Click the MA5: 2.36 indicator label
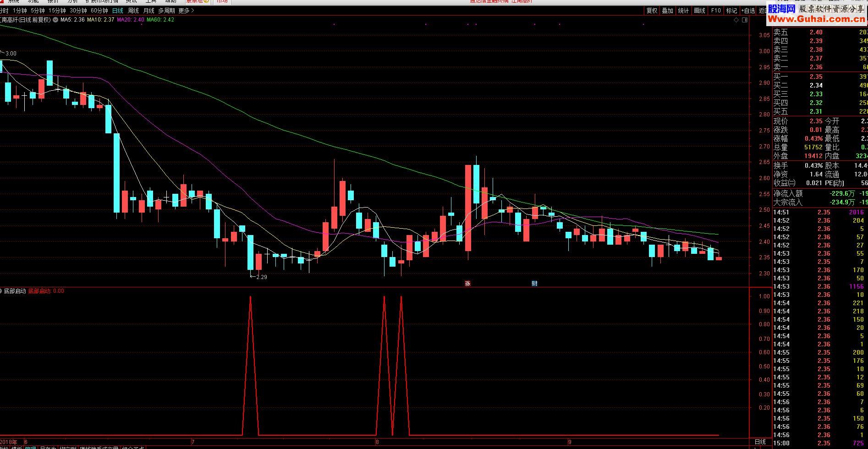868x449 pixels. coord(72,20)
